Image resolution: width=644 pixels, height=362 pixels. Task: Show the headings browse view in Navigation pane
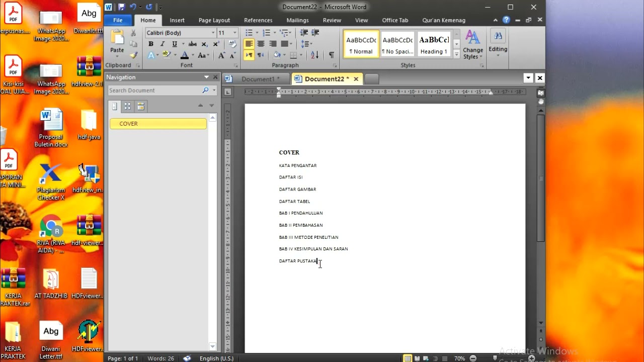[x=115, y=106]
